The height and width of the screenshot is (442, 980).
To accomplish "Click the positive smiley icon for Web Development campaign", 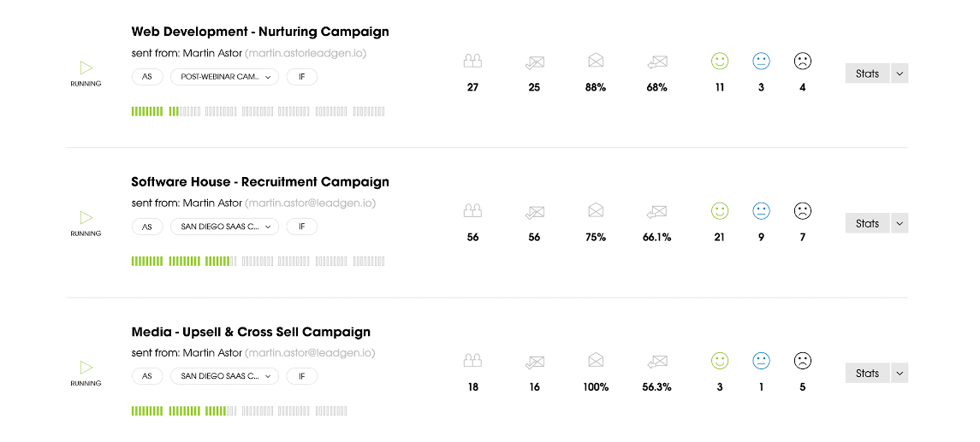I will [x=719, y=62].
